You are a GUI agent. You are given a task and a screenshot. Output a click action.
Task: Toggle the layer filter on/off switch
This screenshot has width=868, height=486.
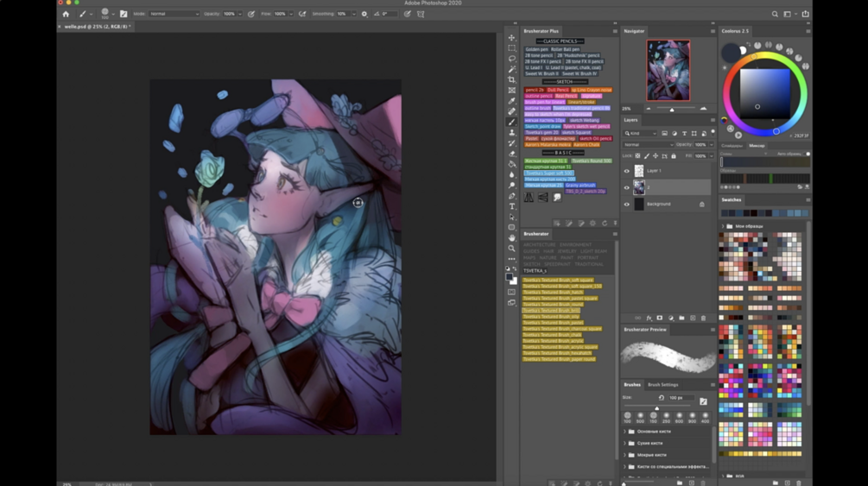point(713,133)
